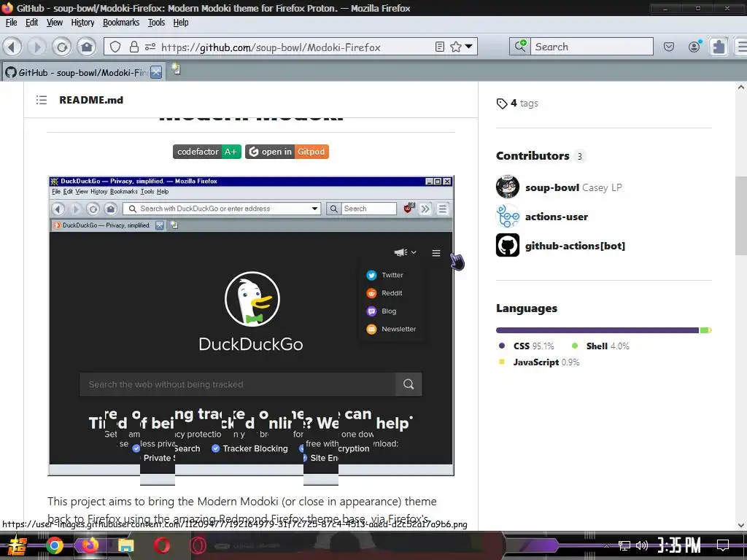Open the Extensions puzzle icon
747x560 pixels.
point(719,47)
